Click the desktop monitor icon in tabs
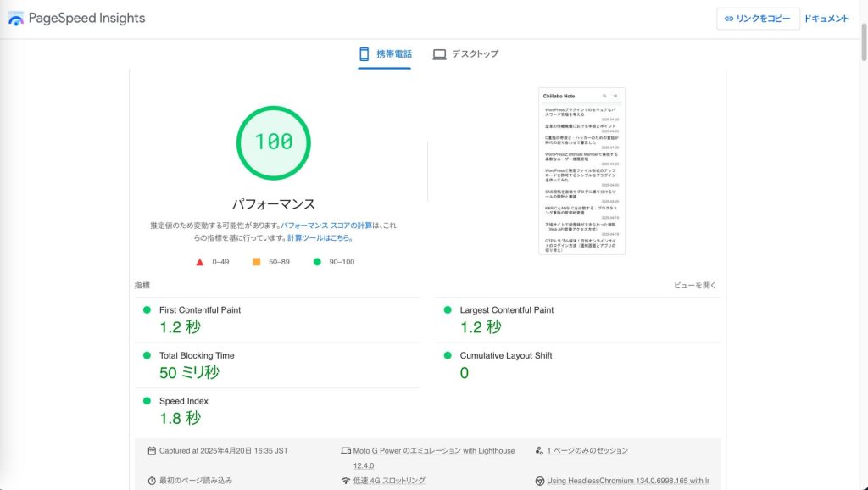The height and width of the screenshot is (490, 868). click(439, 54)
